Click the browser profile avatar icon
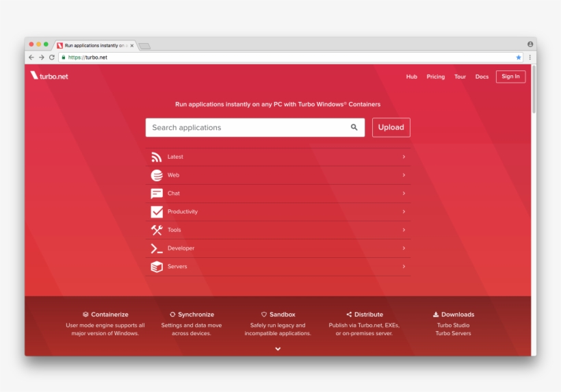561x392 pixels. (x=530, y=44)
